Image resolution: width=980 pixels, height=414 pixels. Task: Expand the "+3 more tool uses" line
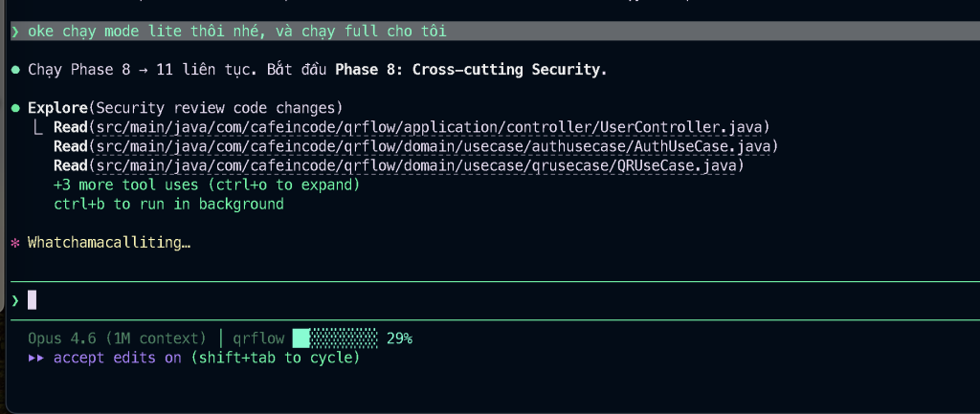(207, 185)
